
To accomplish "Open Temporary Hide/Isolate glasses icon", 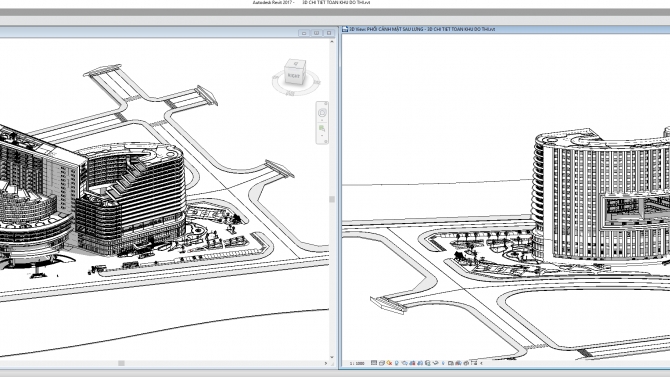I will (435, 363).
